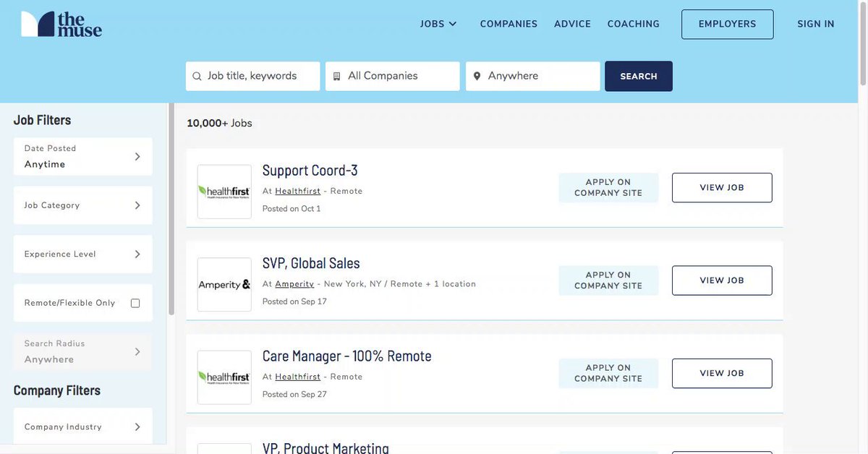Click the page vertical scrollbar

point(863,43)
